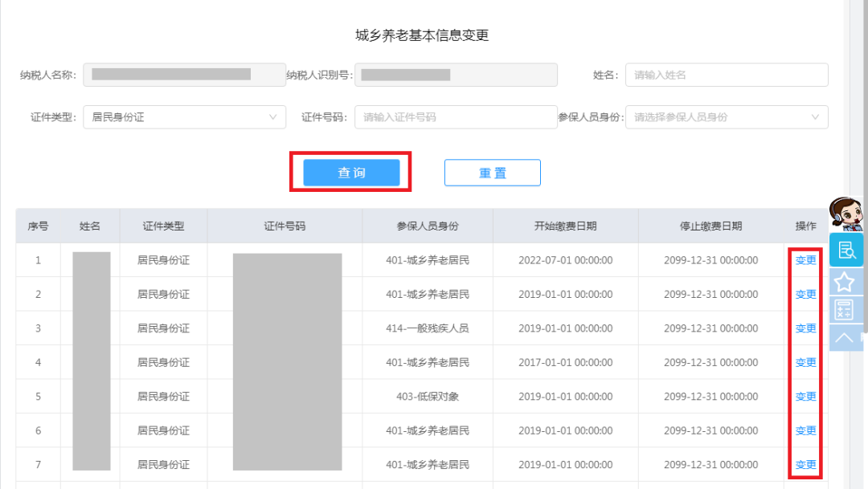Click 变更 for the 414-一般残疾人员 row
This screenshot has width=868, height=489.
coord(805,328)
